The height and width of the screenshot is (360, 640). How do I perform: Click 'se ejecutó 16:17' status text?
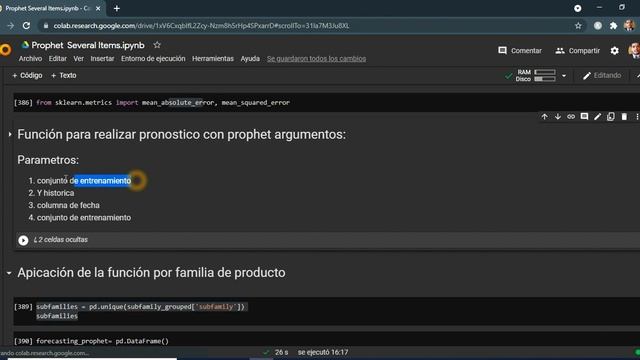tap(323, 352)
